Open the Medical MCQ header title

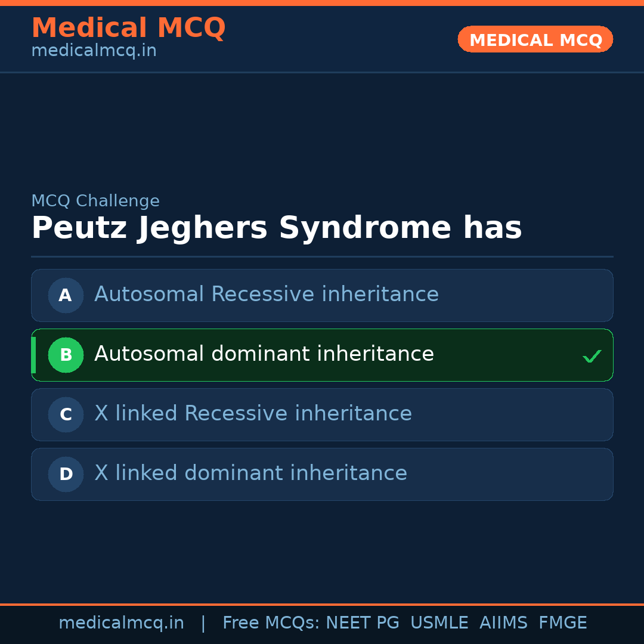(128, 28)
